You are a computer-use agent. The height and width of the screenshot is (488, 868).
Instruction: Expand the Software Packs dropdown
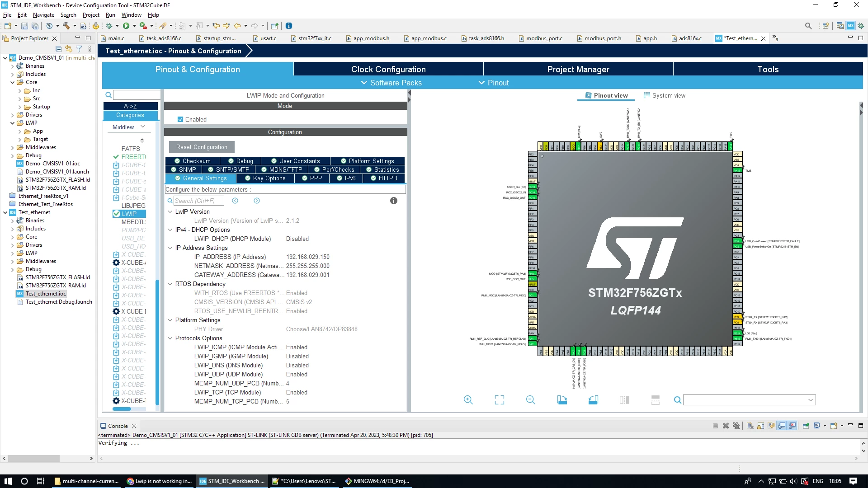391,83
